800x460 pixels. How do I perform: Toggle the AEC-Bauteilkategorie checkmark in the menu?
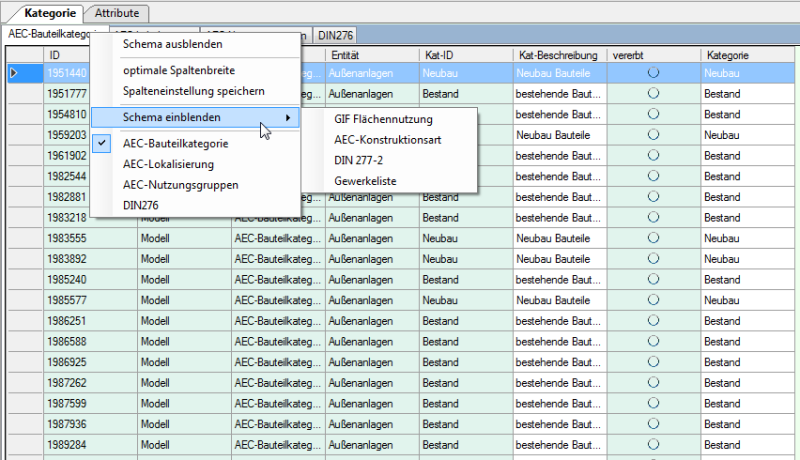[x=102, y=143]
